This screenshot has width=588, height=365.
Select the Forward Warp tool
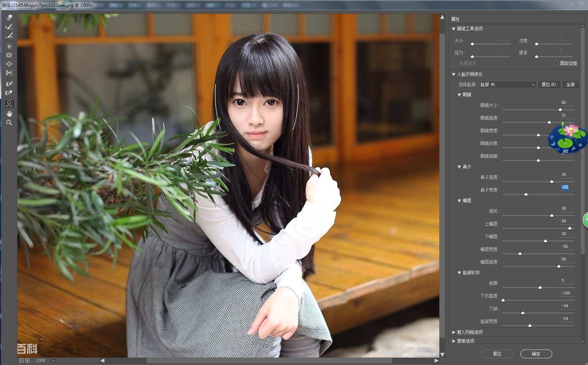pos(9,18)
